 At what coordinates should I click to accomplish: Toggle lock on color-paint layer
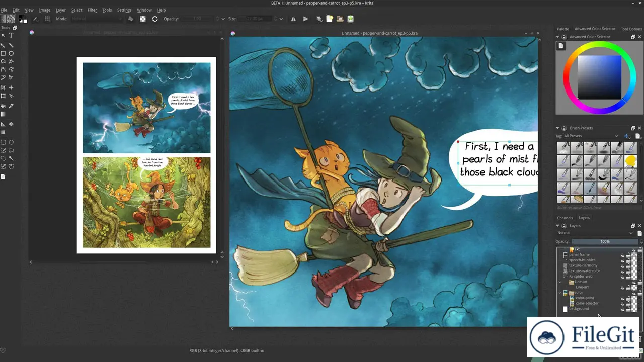[x=628, y=298]
